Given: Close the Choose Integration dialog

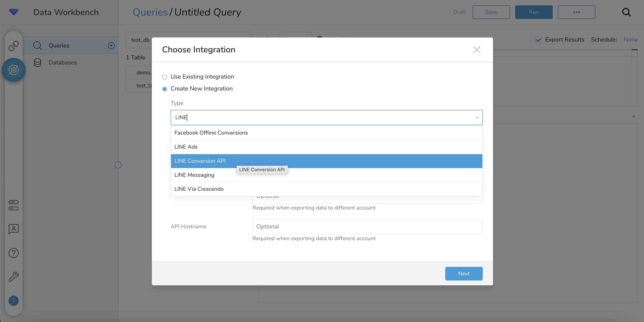Looking at the screenshot, I should (477, 50).
